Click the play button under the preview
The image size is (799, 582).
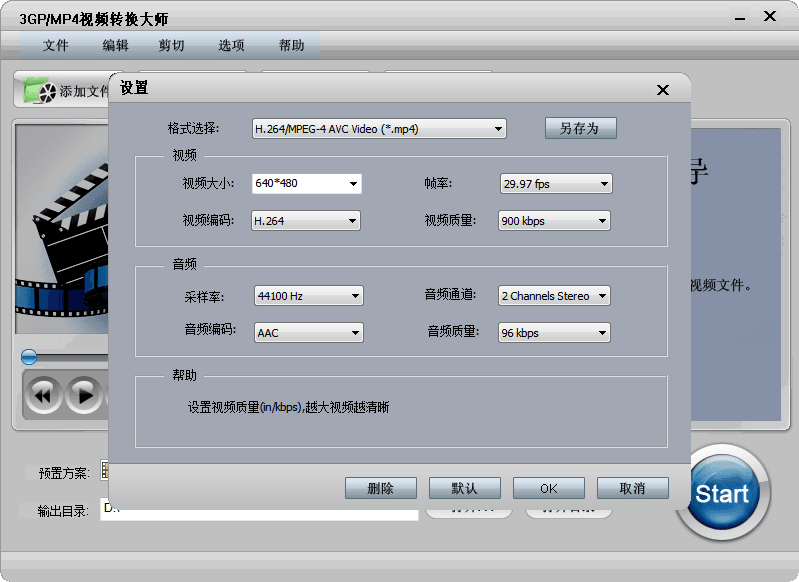click(x=84, y=395)
